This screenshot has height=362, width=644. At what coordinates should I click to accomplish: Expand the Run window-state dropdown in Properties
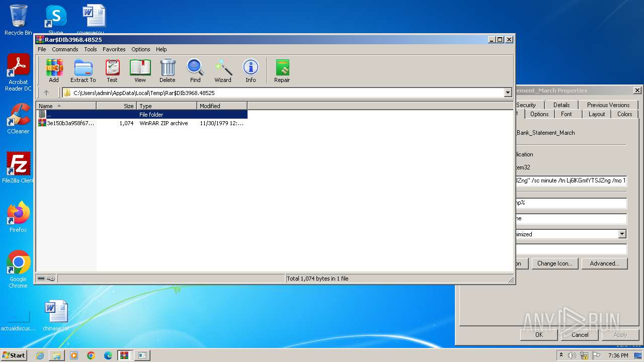pyautogui.click(x=622, y=234)
